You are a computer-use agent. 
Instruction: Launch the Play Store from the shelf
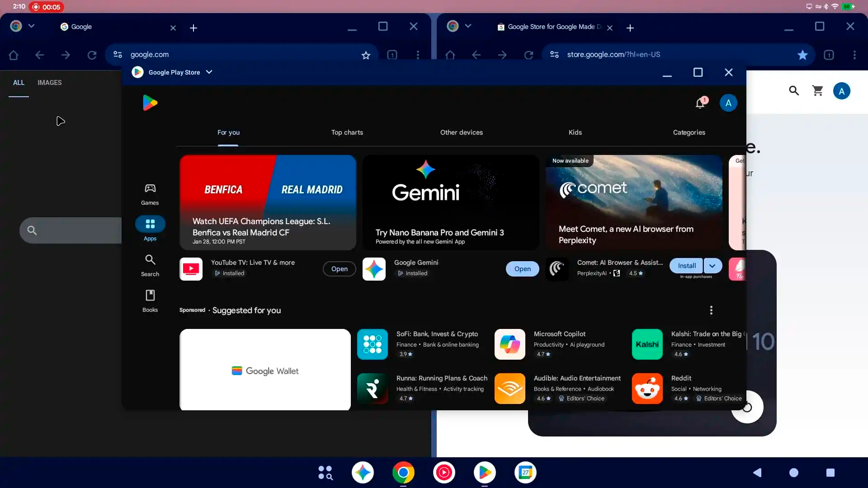tap(485, 473)
